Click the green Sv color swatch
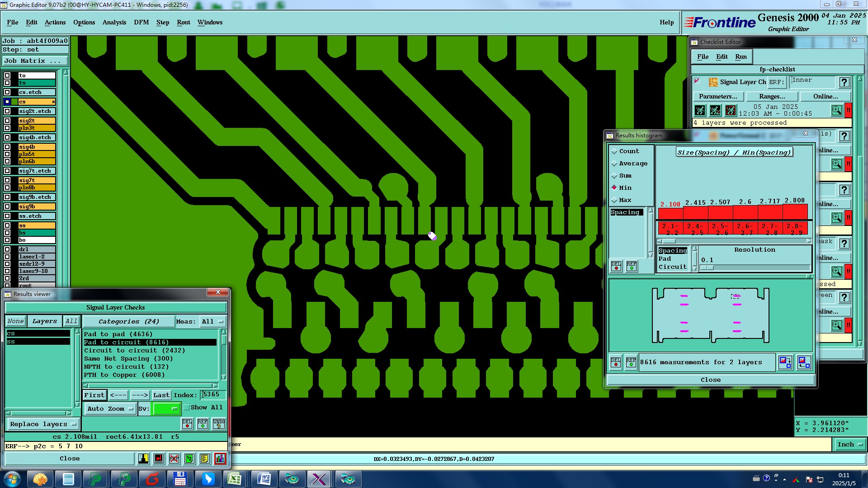Image resolution: width=868 pixels, height=488 pixels. tap(166, 409)
